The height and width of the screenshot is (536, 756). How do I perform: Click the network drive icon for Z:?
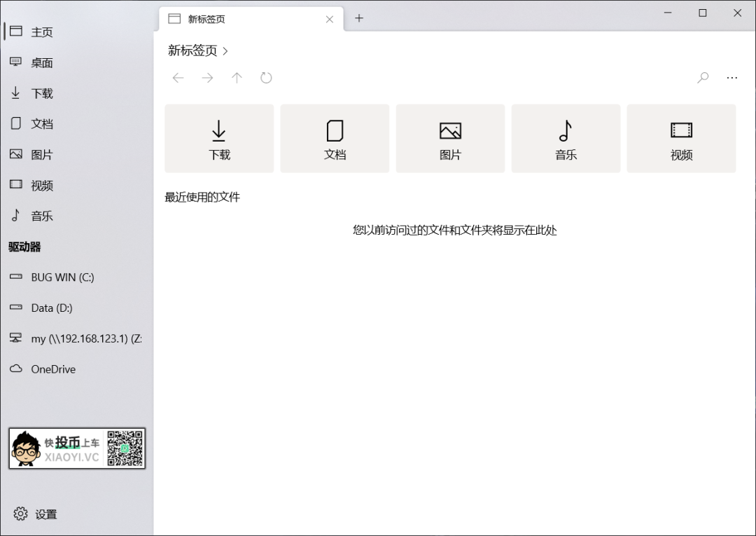coord(16,338)
